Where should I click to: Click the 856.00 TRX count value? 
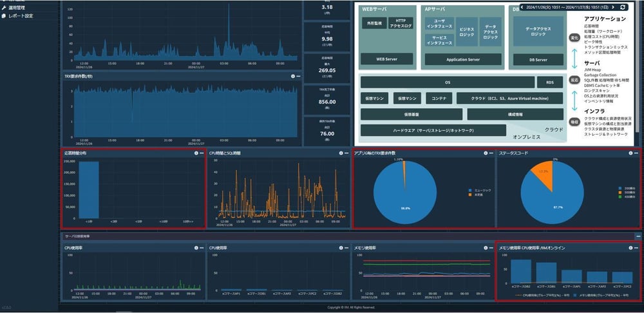(327, 102)
